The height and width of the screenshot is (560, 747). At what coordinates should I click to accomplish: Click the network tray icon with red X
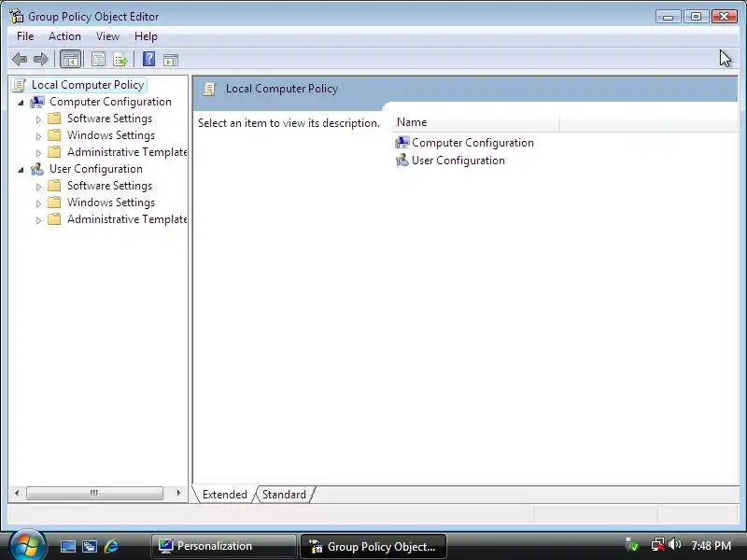[x=658, y=544]
